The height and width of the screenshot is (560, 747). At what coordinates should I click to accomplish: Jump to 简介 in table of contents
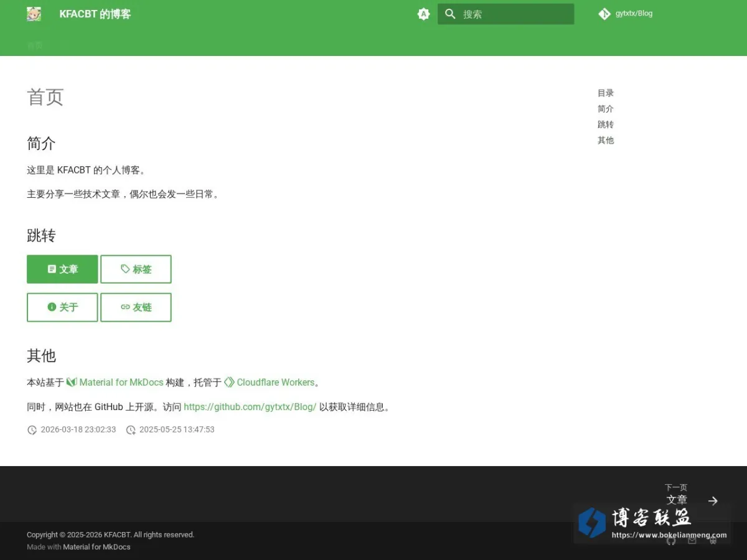(x=606, y=109)
